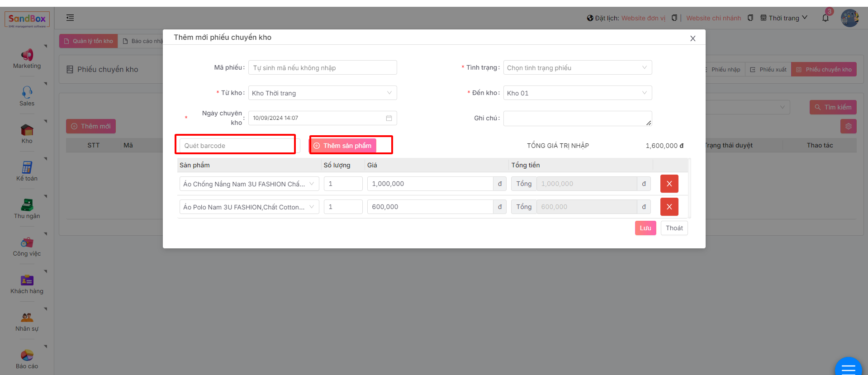The width and height of the screenshot is (868, 375).
Task: Open the Từ kho warehouse dropdown
Action: [x=322, y=93]
